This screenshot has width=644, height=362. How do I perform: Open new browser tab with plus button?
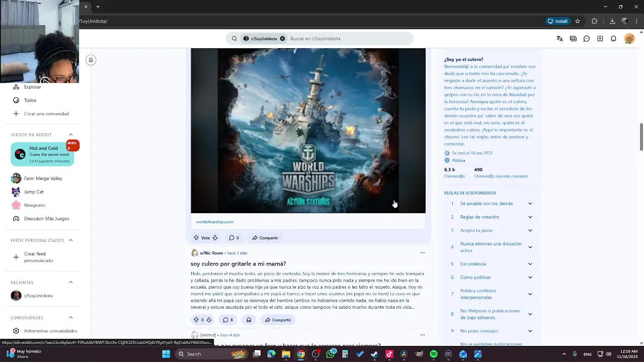click(x=98, y=7)
